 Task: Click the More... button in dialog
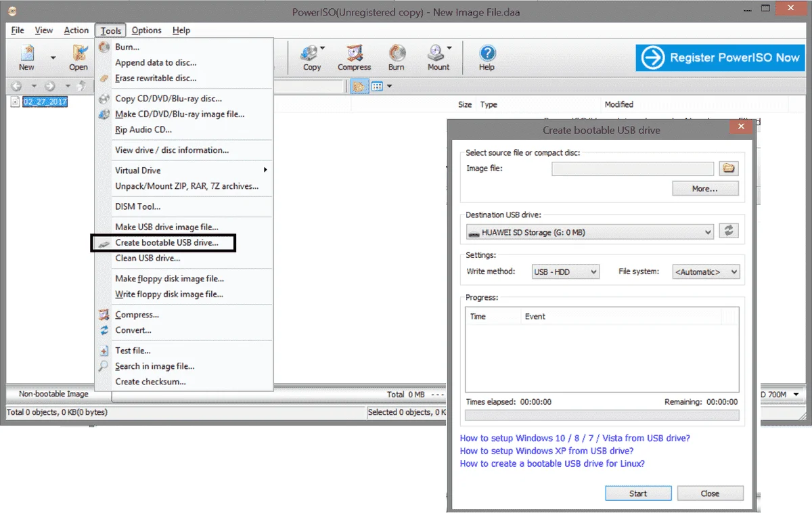(x=705, y=188)
